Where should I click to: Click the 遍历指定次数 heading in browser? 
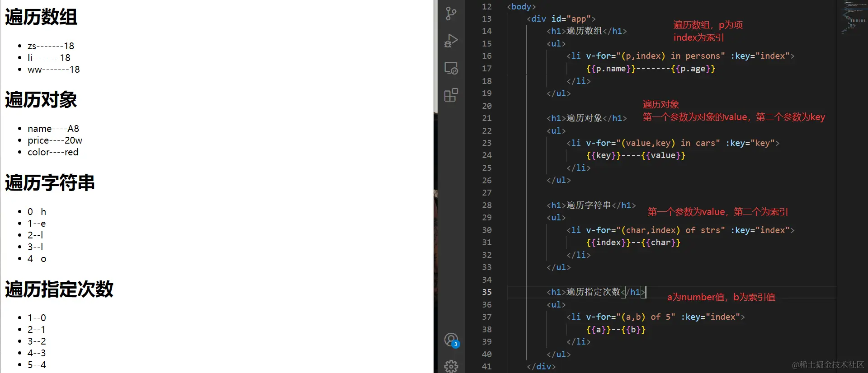[59, 289]
